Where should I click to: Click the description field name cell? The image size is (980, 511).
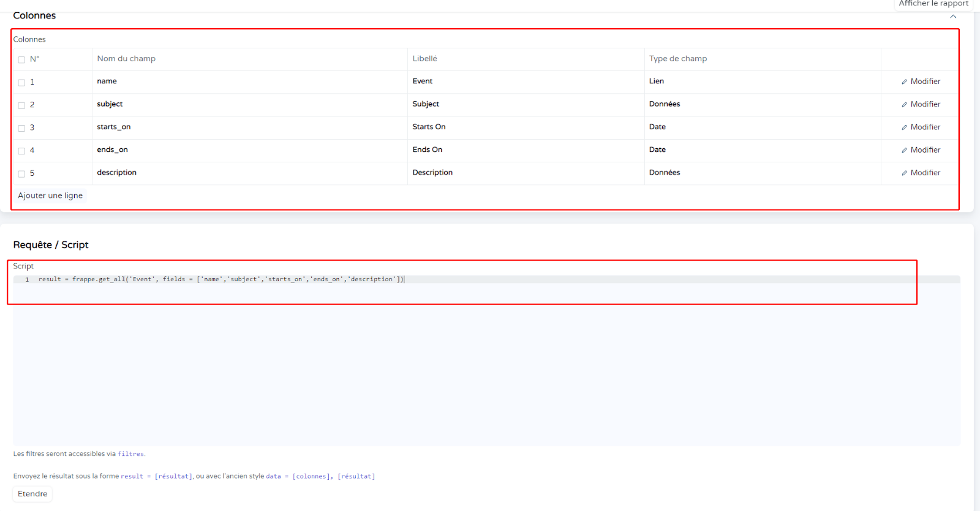click(117, 173)
